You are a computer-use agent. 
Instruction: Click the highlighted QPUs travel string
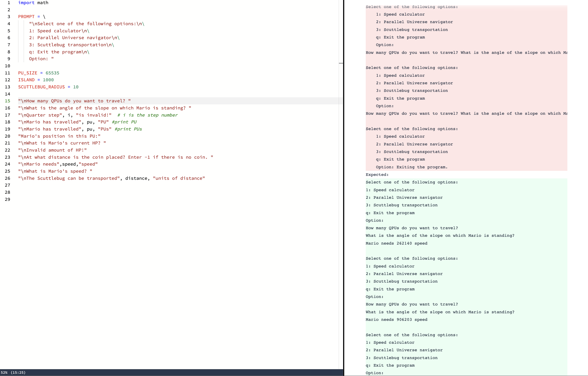tap(73, 101)
